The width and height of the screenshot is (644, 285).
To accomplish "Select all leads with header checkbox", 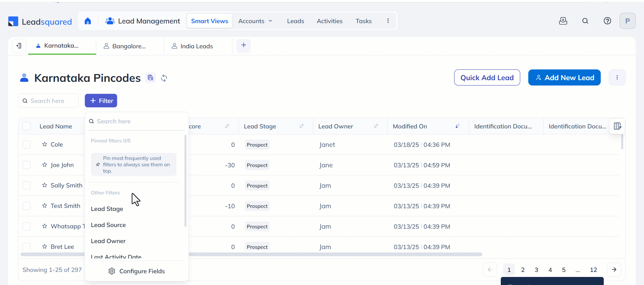I will pyautogui.click(x=26, y=126).
